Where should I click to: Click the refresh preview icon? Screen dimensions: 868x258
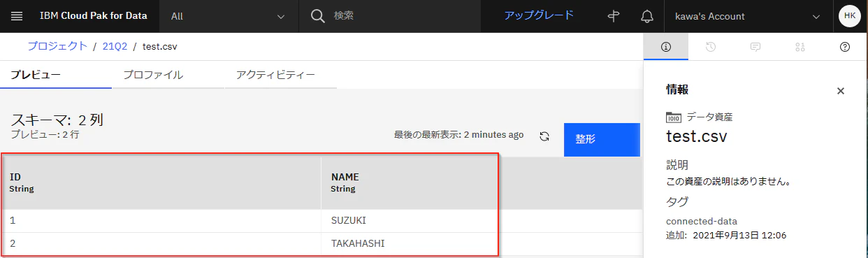[544, 137]
